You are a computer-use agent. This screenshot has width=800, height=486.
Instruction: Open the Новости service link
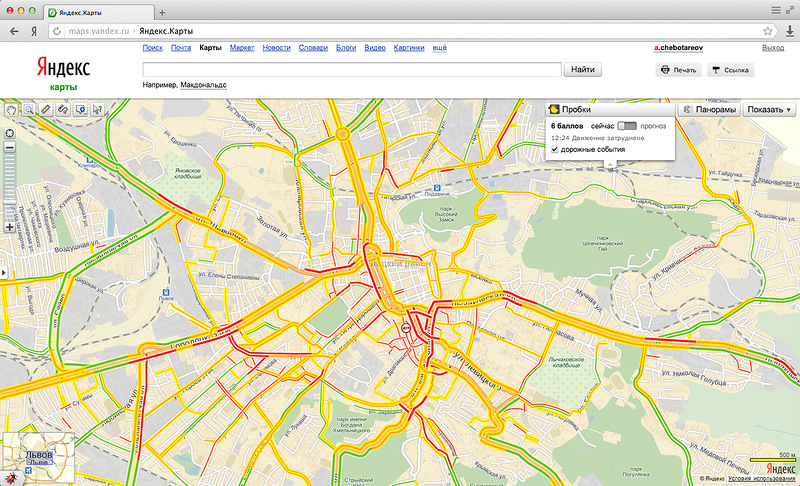tap(277, 47)
